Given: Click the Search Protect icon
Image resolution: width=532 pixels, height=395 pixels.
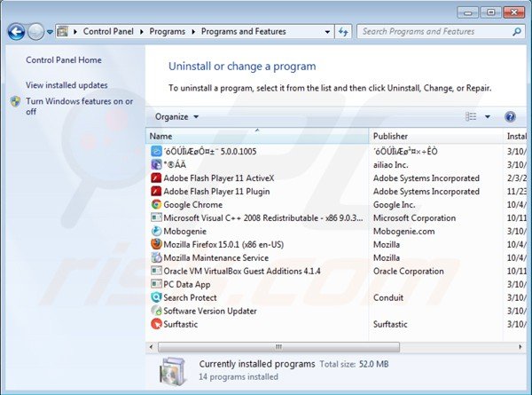Looking at the screenshot, I should (156, 297).
